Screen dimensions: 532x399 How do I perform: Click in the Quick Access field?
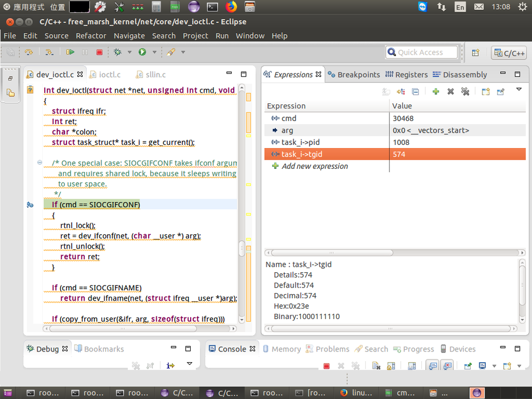(x=421, y=52)
